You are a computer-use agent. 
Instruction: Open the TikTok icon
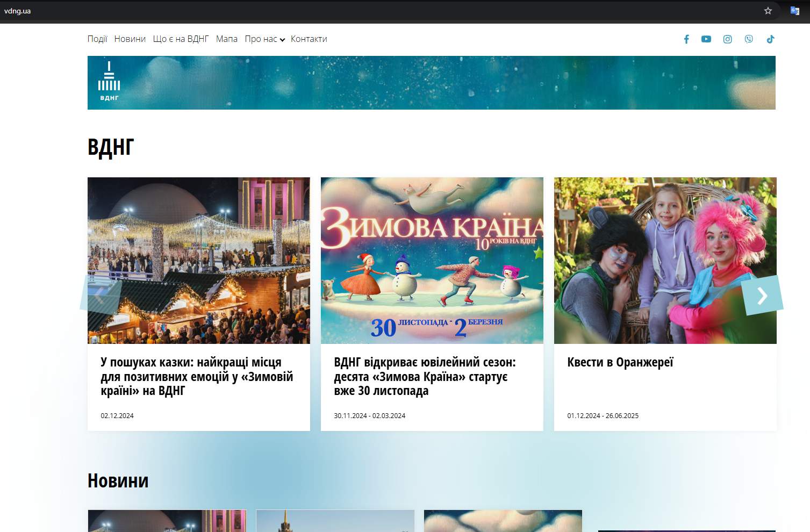(x=771, y=39)
